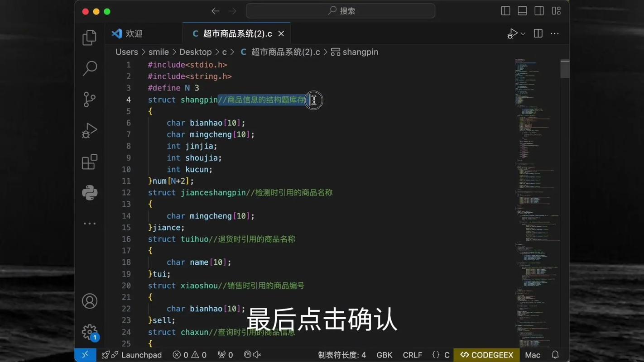Click 'struct xiaoshou' on line 20
644x362 pixels.
[x=183, y=286]
